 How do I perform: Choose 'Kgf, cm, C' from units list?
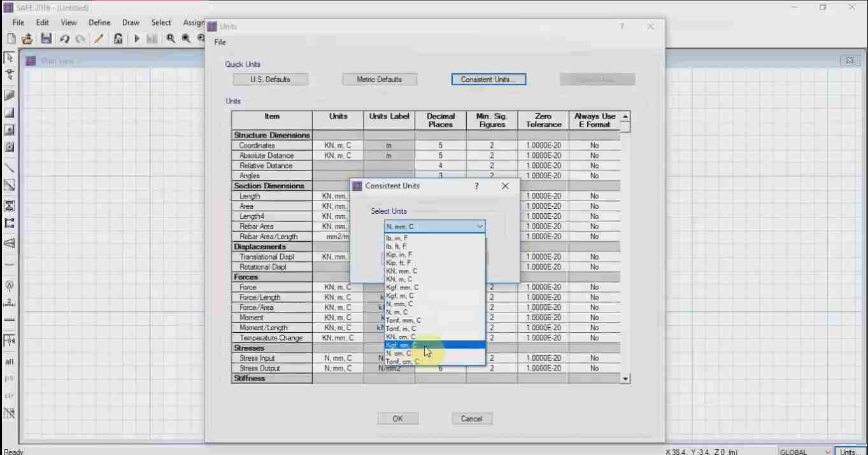pyautogui.click(x=402, y=345)
